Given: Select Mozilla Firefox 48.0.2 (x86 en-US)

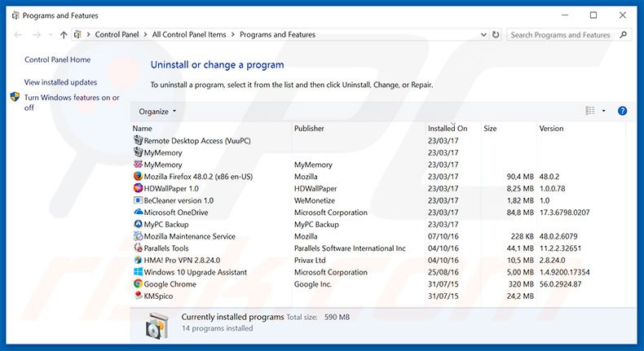Looking at the screenshot, I should point(198,176).
